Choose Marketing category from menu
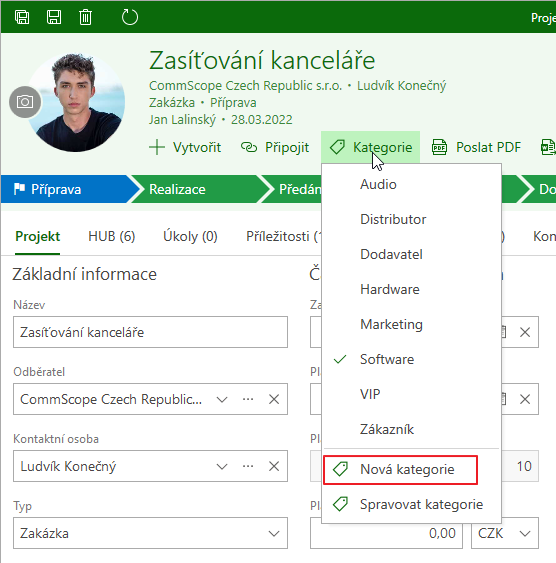This screenshot has height=563, width=556. [411, 325]
